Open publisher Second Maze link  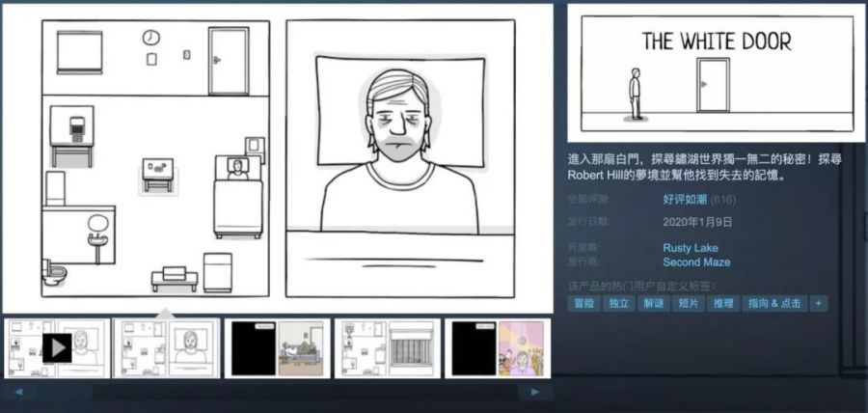696,262
